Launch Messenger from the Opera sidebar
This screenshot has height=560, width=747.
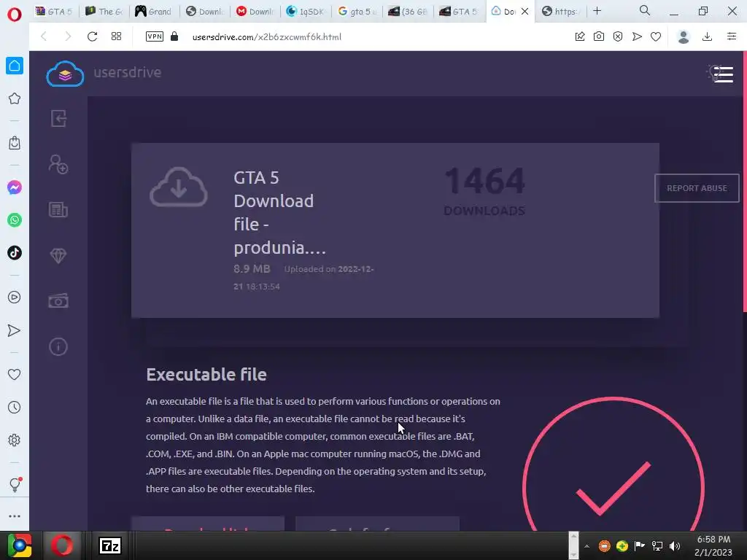[15, 187]
